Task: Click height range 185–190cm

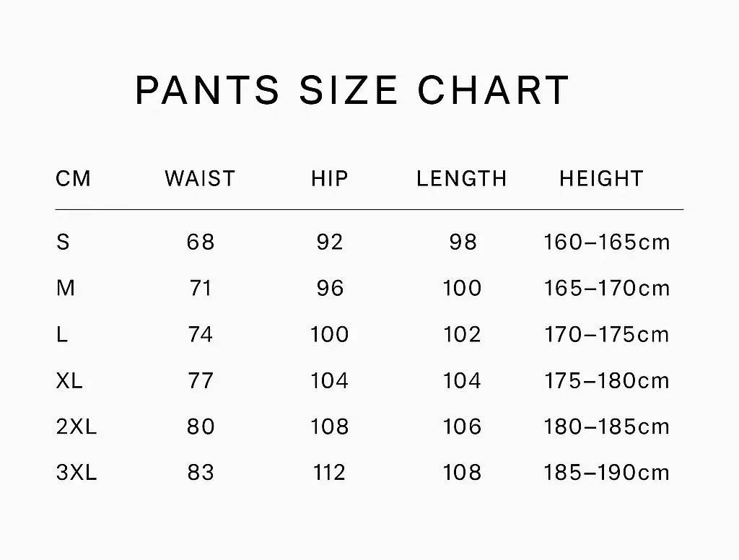Action: tap(607, 473)
